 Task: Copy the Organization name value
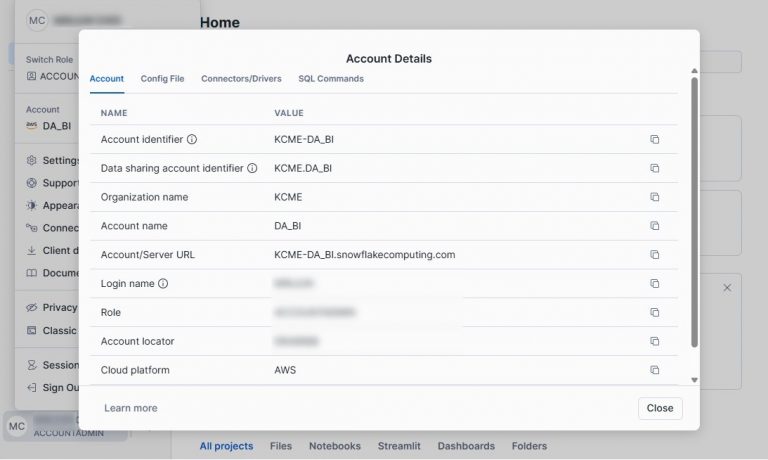[655, 197]
